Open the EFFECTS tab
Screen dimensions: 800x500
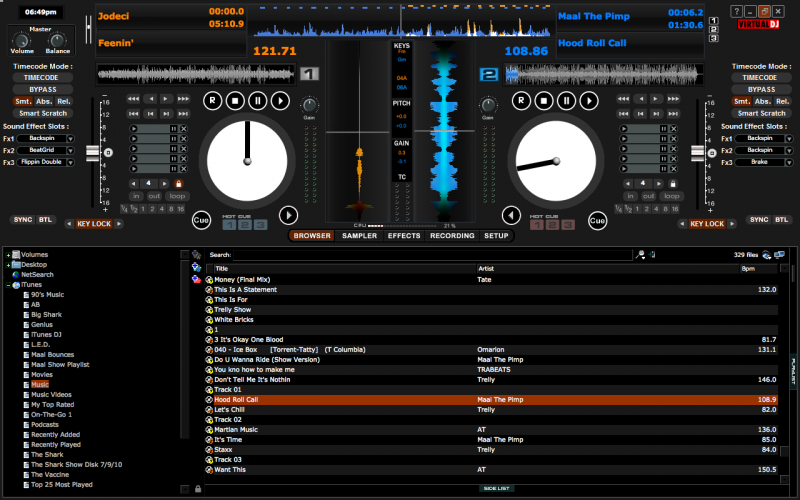404,236
